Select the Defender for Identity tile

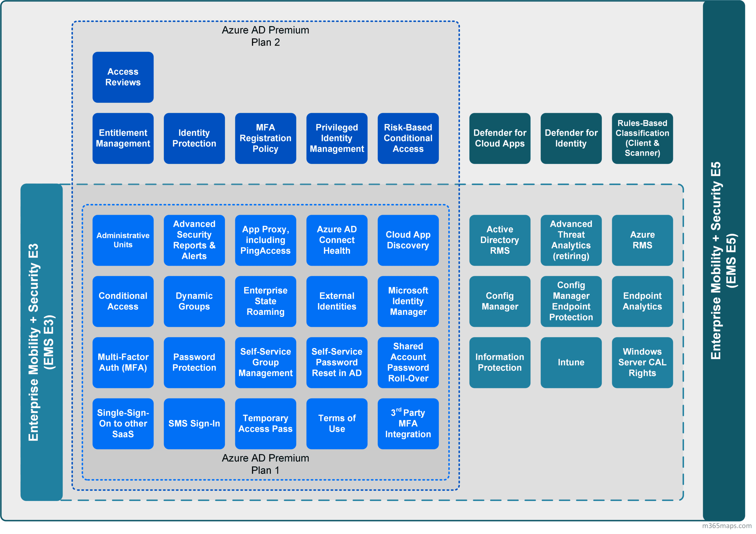tap(571, 138)
